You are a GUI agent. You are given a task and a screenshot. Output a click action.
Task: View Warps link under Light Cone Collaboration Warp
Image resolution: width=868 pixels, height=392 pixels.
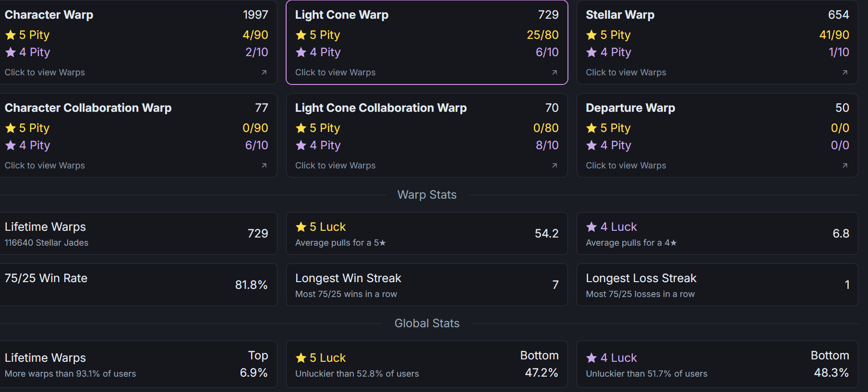click(335, 166)
